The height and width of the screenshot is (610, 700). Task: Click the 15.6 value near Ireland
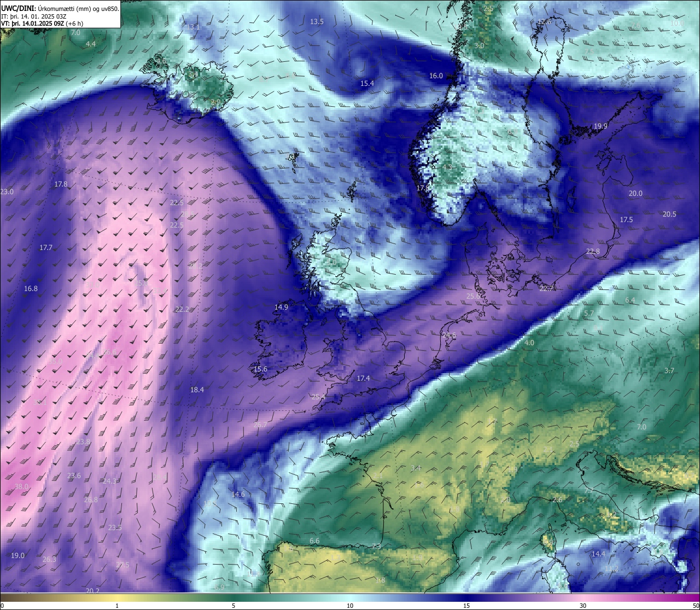pos(260,369)
